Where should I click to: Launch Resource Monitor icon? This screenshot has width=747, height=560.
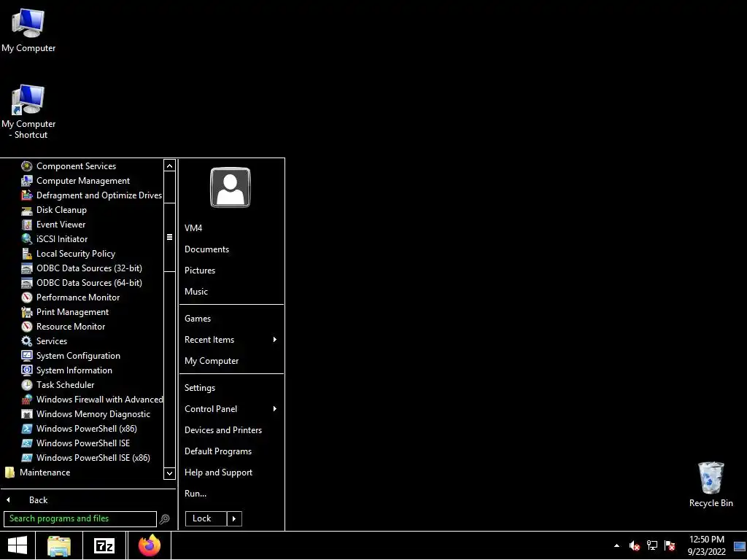27,327
